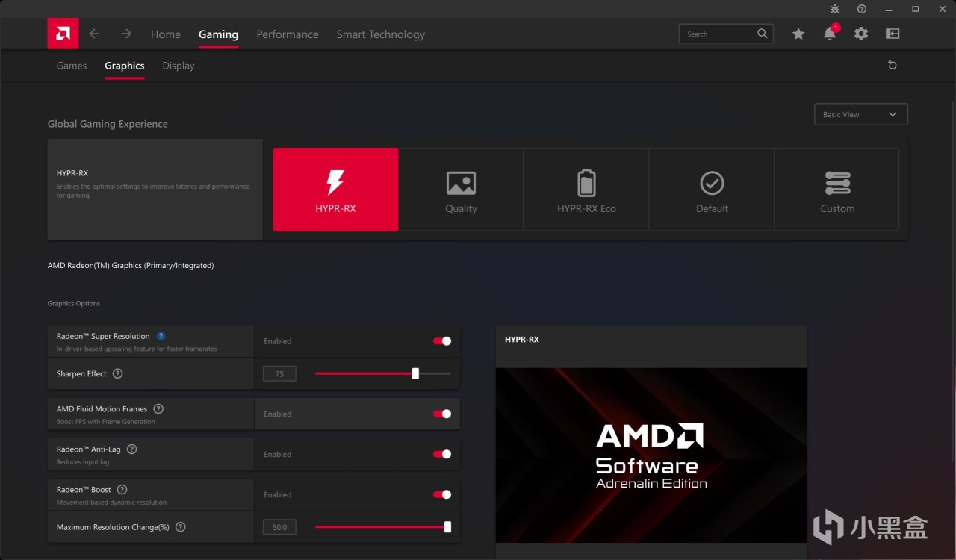
Task: Click the sidebar panel toggle icon
Action: [893, 34]
